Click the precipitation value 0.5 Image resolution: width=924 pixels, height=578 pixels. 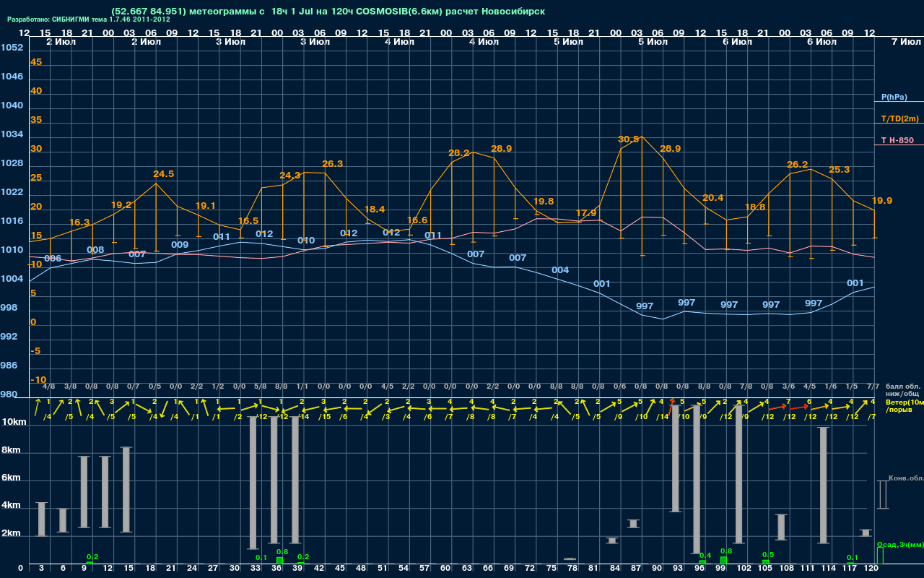768,555
